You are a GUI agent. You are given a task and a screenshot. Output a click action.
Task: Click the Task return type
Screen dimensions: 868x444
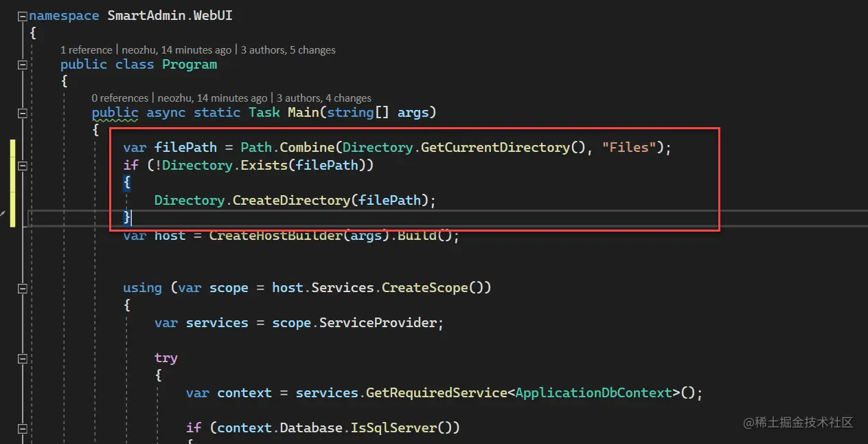[x=264, y=112]
